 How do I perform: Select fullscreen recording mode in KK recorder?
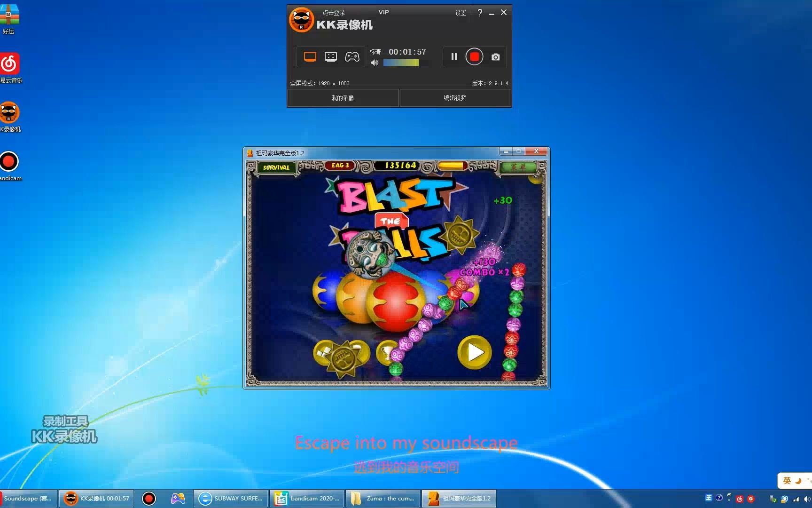pos(310,57)
